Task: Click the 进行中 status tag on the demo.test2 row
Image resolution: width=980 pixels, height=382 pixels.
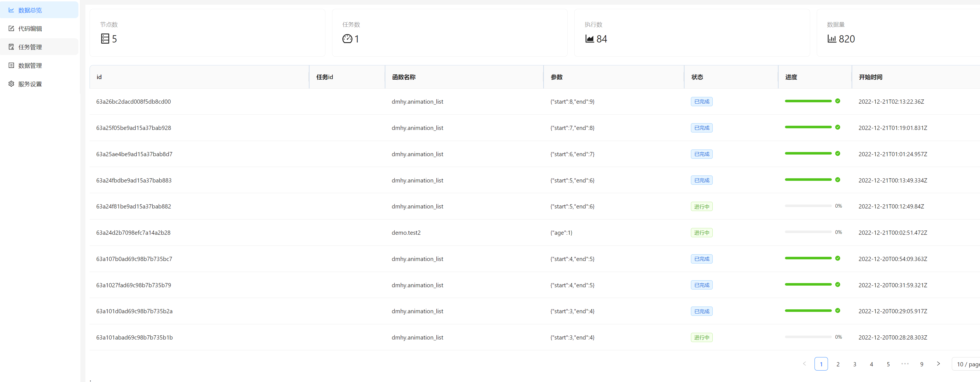Action: tap(702, 233)
